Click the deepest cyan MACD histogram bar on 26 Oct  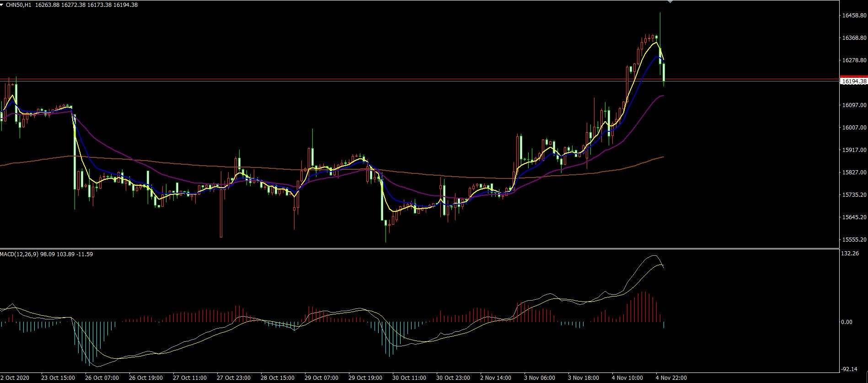tap(91, 343)
